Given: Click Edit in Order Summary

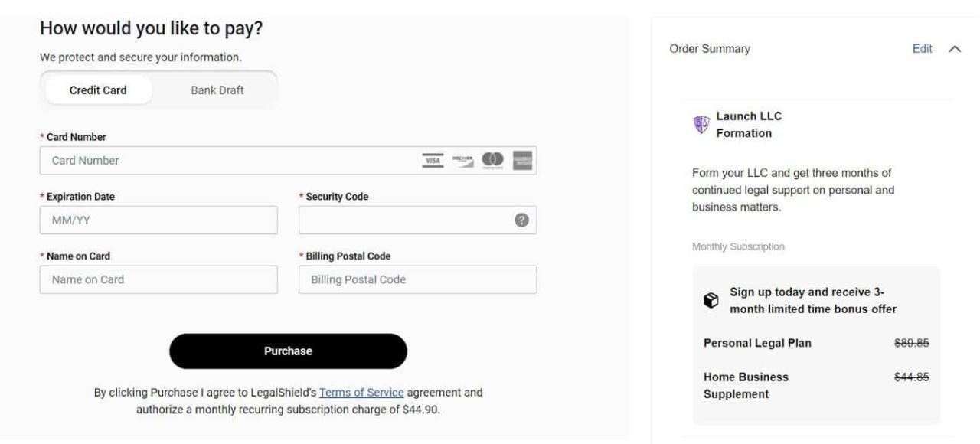Looking at the screenshot, I should coord(922,49).
